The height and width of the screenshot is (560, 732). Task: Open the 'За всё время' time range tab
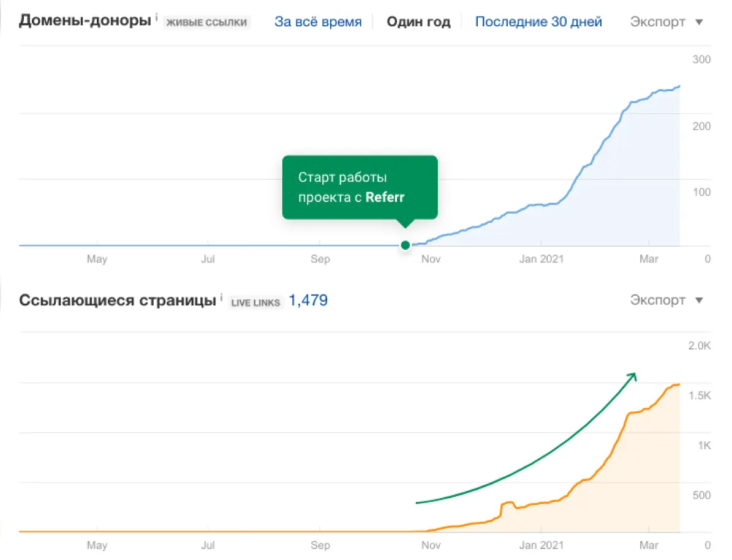318,22
